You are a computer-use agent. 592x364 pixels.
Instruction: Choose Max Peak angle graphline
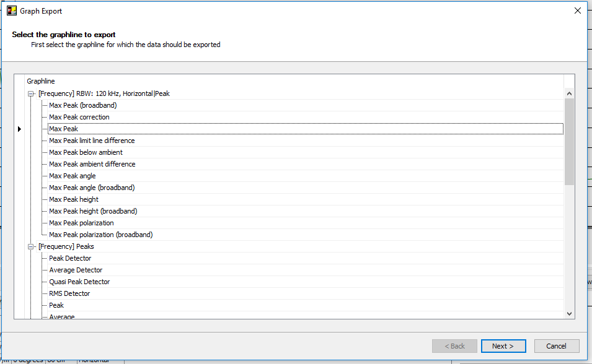pyautogui.click(x=73, y=176)
